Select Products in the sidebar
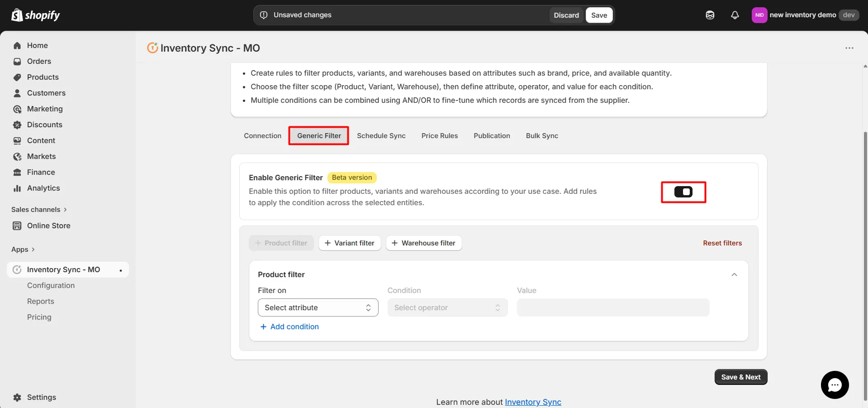The height and width of the screenshot is (408, 868). pos(43,77)
